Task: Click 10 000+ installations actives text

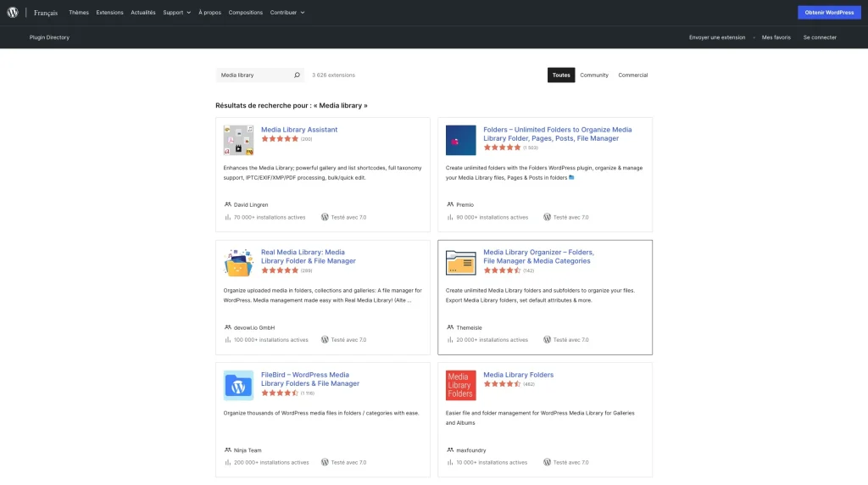Action: coord(492,462)
